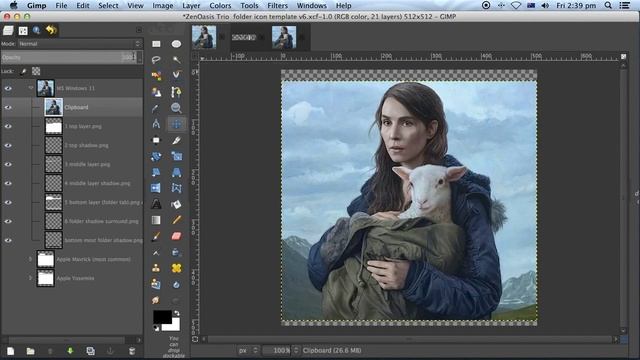640x360 pixels.
Task: Open the layers dock configuration menu
Action: coord(139,30)
